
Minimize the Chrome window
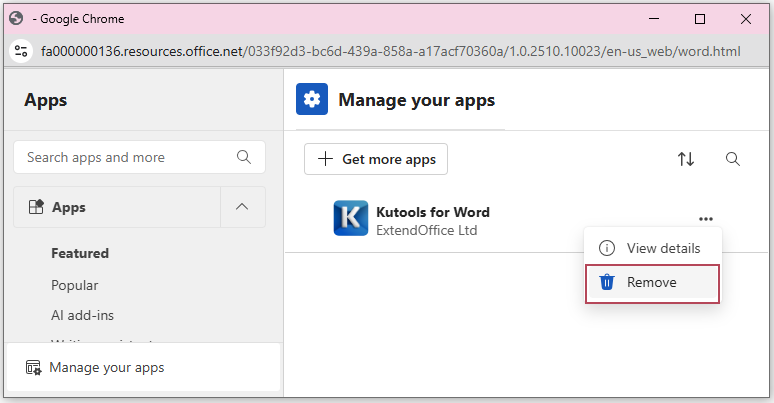point(654,19)
